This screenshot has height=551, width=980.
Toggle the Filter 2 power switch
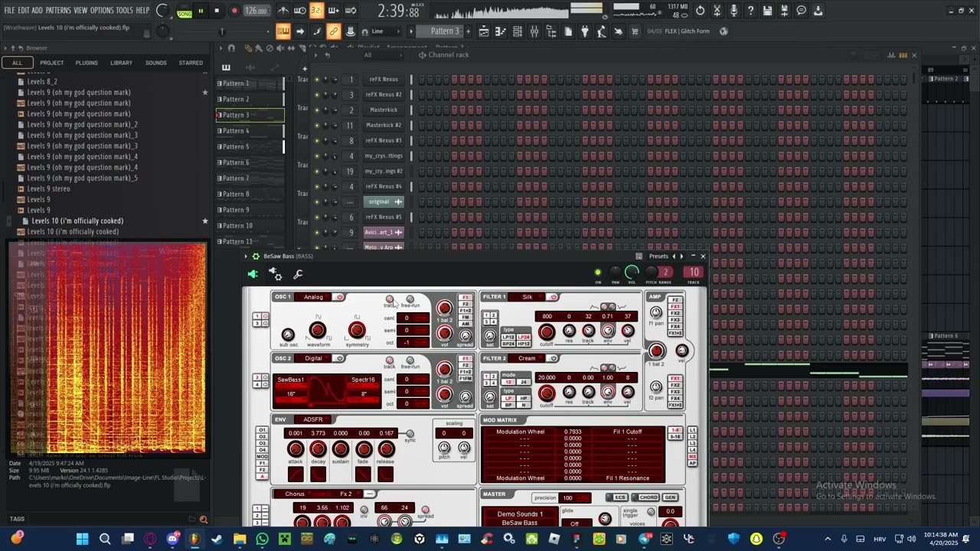coord(554,358)
